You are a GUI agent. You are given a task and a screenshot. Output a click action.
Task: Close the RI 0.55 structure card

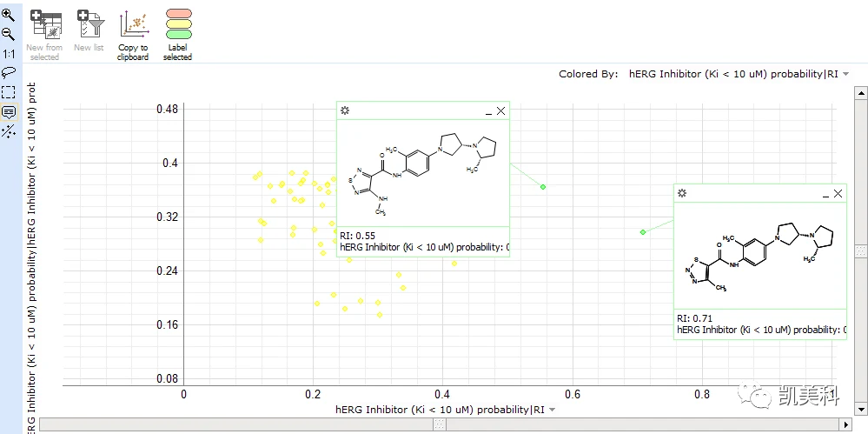(501, 110)
